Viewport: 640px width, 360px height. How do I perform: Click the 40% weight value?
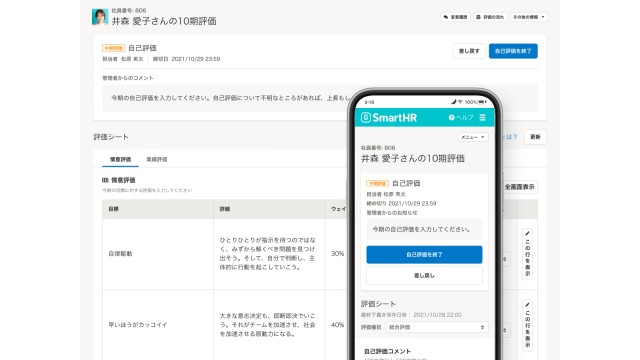(337, 325)
